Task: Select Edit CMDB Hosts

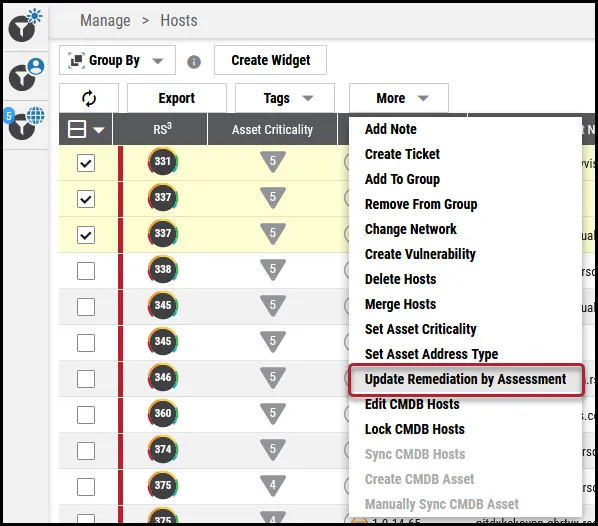Action: [412, 404]
